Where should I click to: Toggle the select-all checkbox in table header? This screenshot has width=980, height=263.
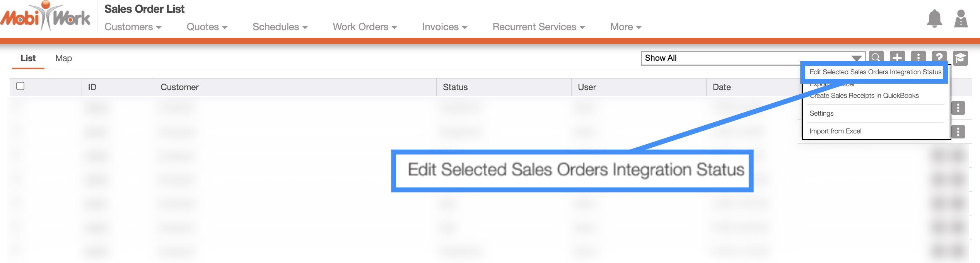coord(20,86)
